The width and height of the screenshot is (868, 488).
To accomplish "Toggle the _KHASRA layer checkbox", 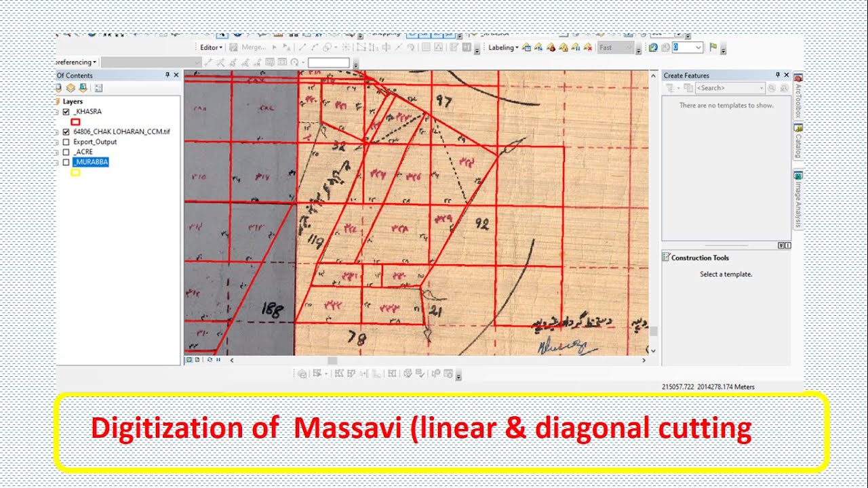I will [x=66, y=111].
